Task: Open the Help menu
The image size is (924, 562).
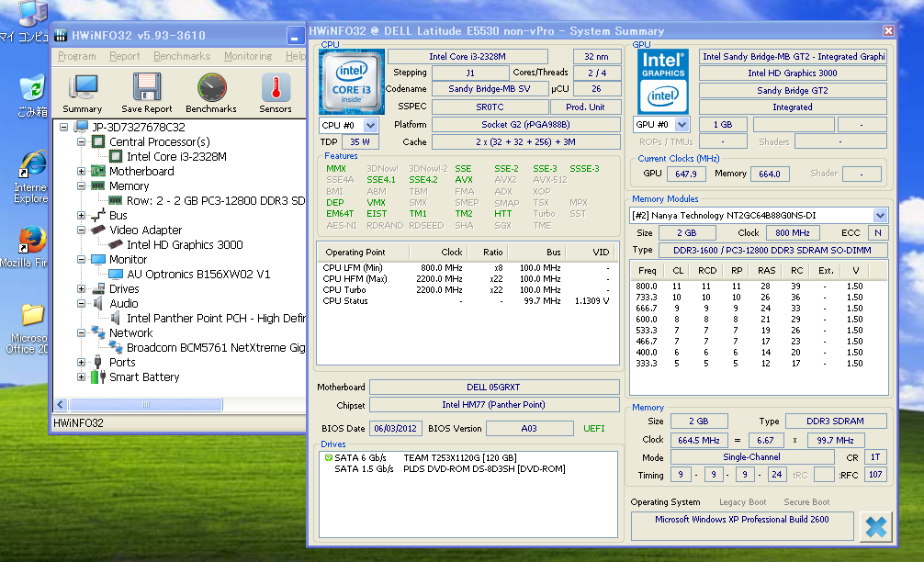Action: pos(295,56)
